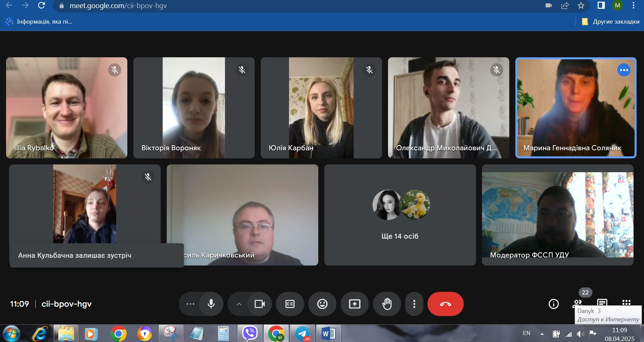644x342 pixels.
Task: Open the chat panel
Action: 602,302
